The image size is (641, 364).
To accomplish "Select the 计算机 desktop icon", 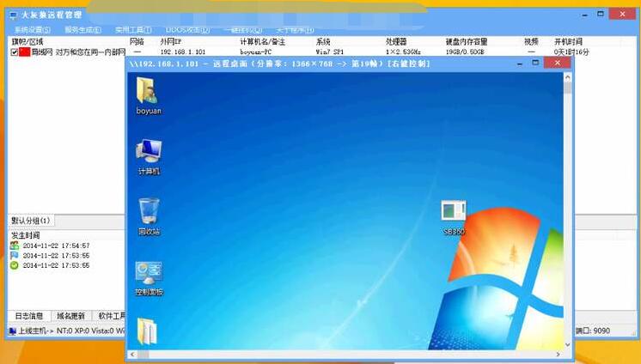I will [x=149, y=151].
